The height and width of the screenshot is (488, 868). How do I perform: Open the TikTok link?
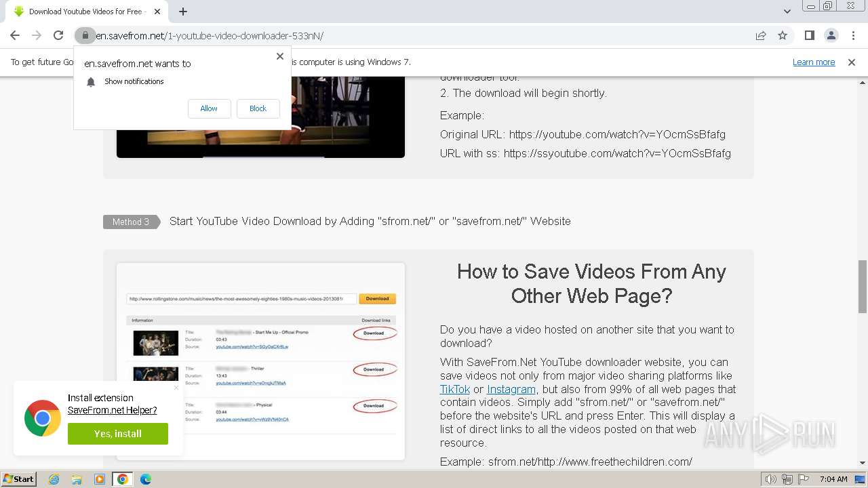click(x=455, y=389)
